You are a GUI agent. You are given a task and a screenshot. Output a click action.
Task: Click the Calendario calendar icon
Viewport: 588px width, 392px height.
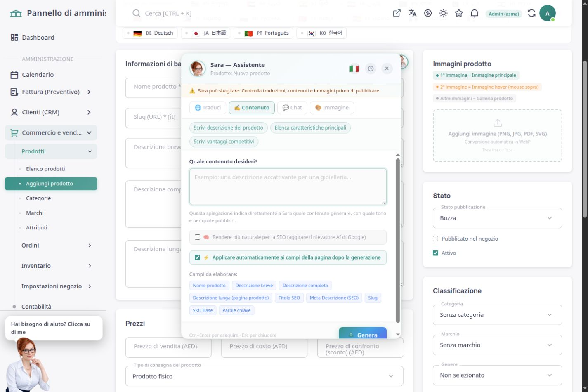click(x=14, y=75)
